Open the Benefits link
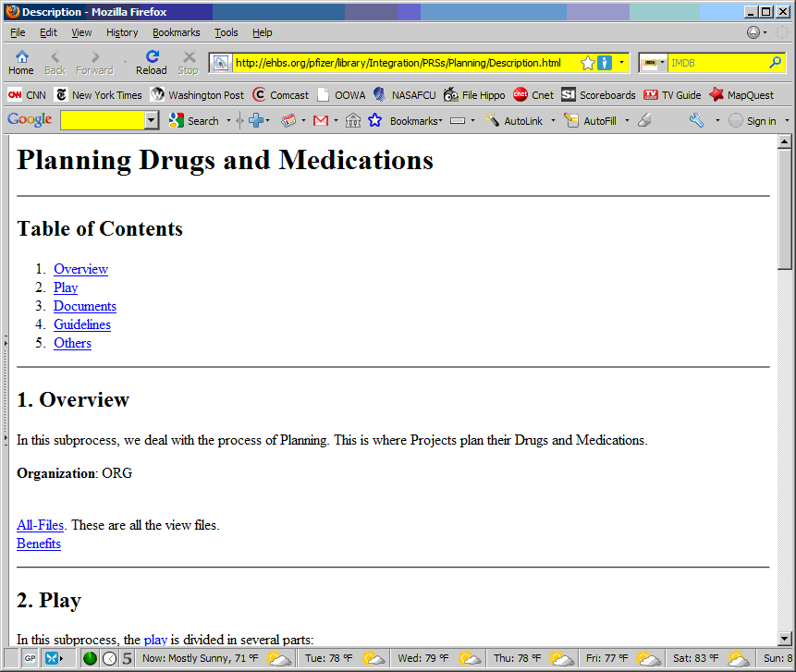This screenshot has width=796, height=672. coord(39,544)
